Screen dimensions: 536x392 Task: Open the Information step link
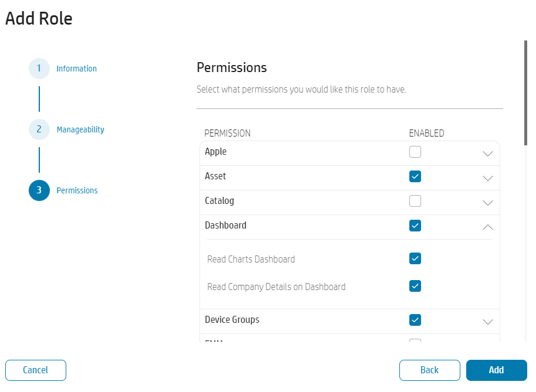tap(76, 69)
